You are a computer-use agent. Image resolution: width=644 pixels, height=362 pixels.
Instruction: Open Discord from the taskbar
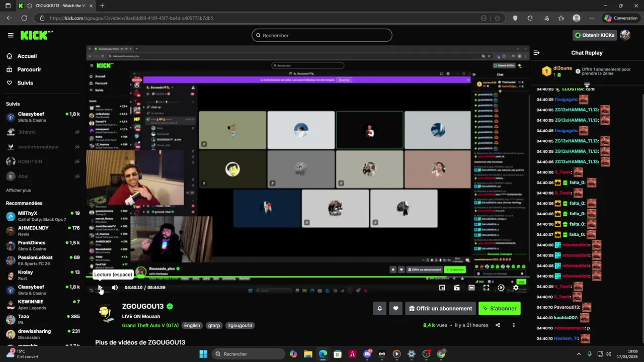367,354
